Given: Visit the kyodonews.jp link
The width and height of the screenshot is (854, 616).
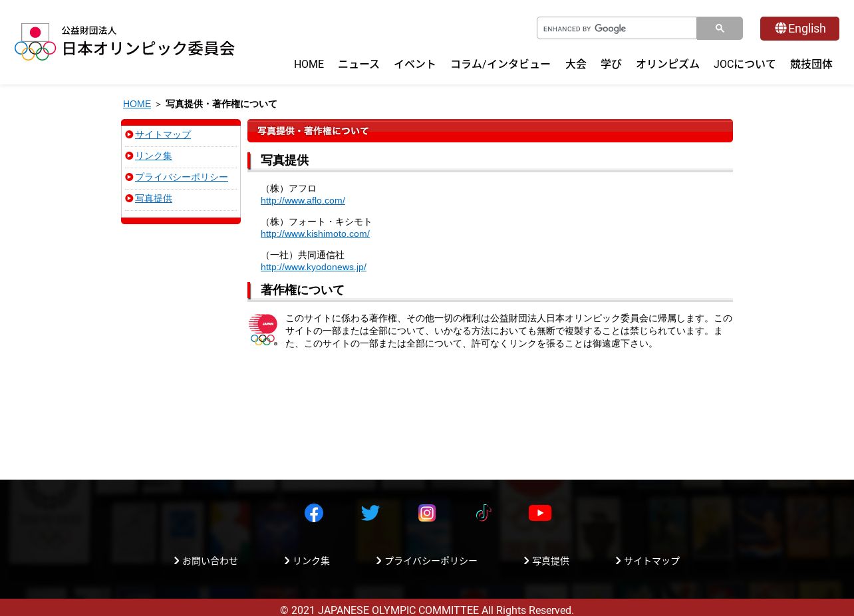Looking at the screenshot, I should click(313, 267).
